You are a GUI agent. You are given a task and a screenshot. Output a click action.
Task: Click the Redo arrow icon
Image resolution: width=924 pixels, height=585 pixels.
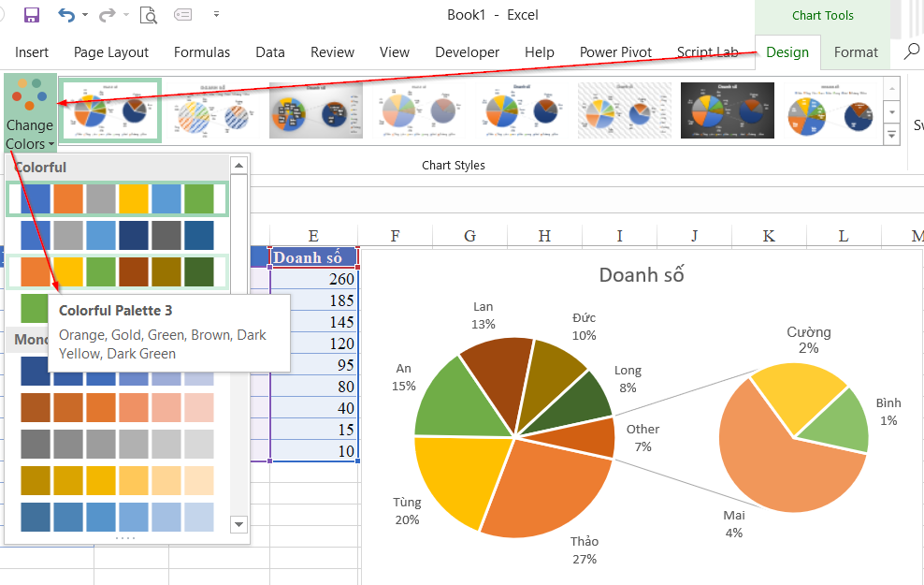(x=107, y=15)
